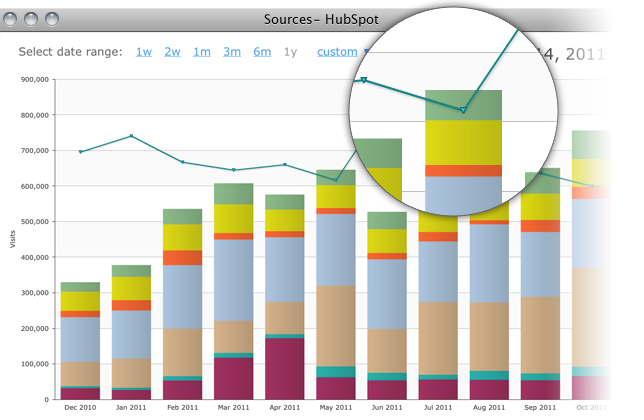Switch date range to 3m
The width and height of the screenshot is (644, 420).
(232, 52)
